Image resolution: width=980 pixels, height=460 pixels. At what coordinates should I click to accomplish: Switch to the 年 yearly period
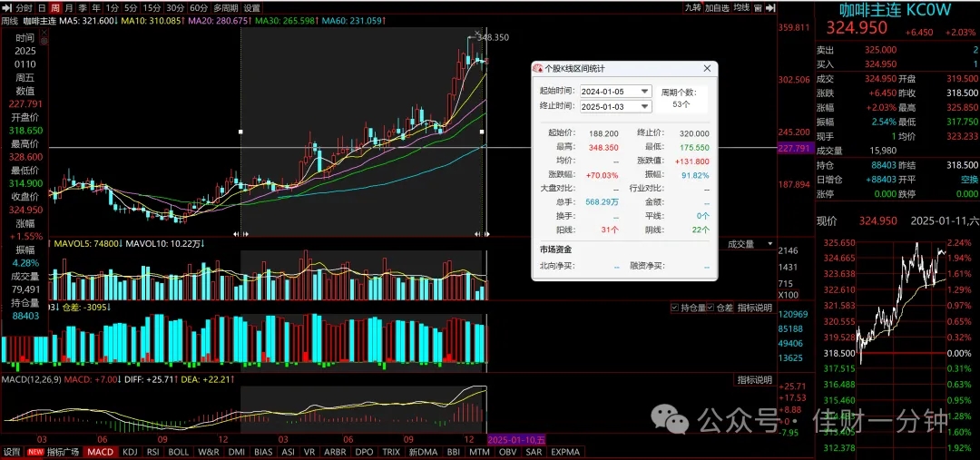pos(95,8)
